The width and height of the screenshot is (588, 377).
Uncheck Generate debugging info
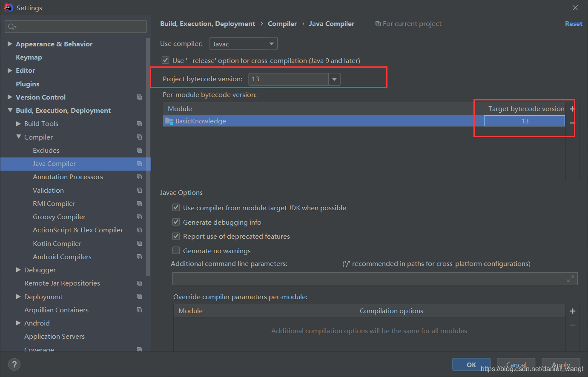tap(176, 222)
